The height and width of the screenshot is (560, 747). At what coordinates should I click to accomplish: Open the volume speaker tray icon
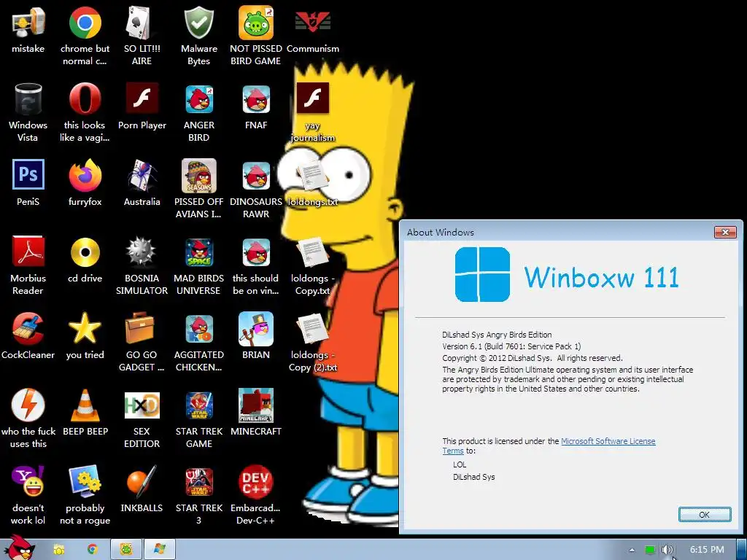click(x=667, y=550)
